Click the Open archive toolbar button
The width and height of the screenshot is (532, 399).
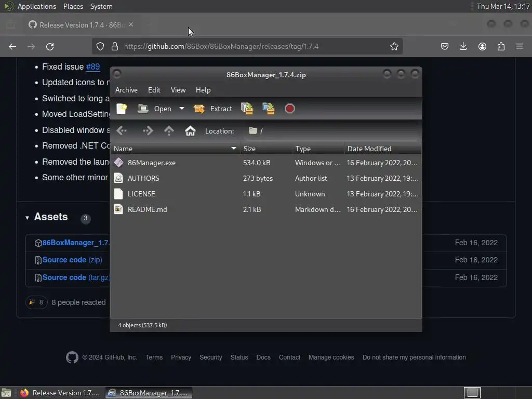click(x=154, y=109)
